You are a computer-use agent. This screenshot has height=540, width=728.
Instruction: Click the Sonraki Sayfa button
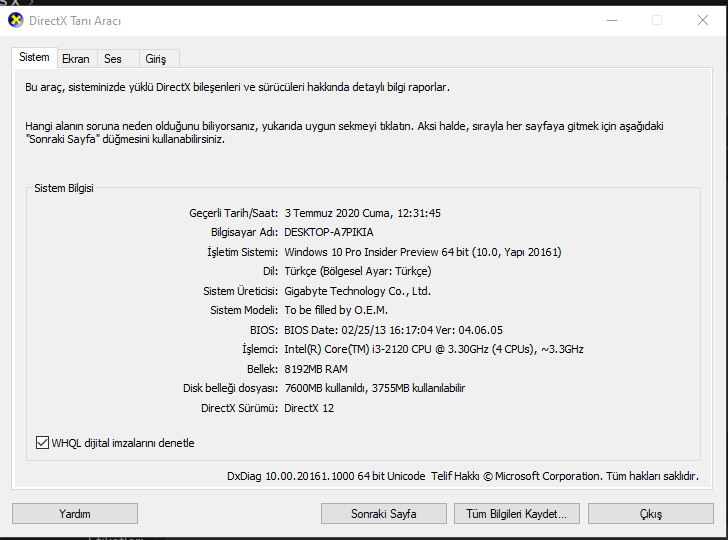pos(383,514)
